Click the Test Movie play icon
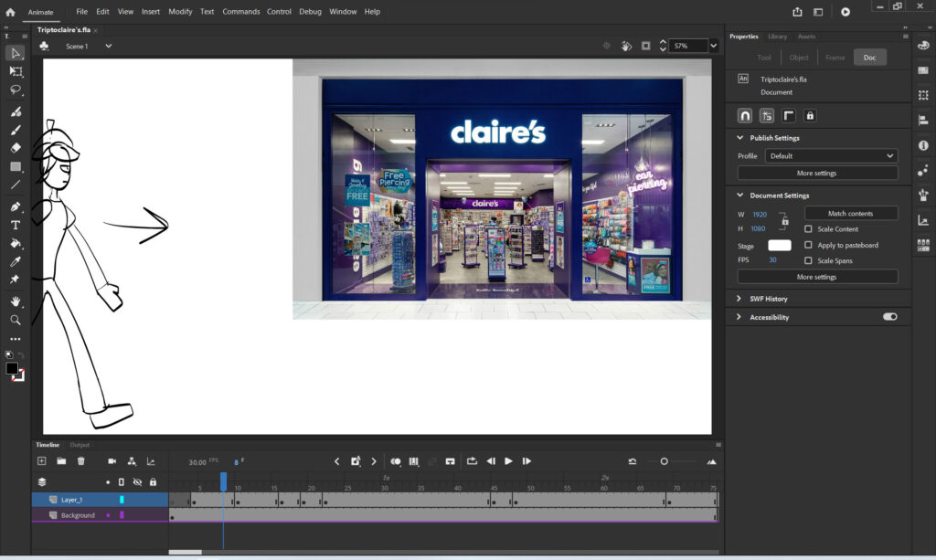 pos(846,11)
